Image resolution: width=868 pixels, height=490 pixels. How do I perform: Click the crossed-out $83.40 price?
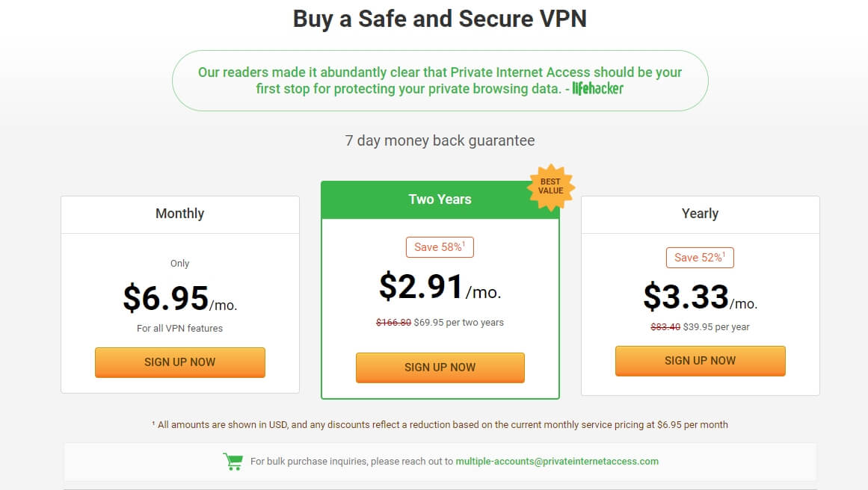click(x=665, y=327)
